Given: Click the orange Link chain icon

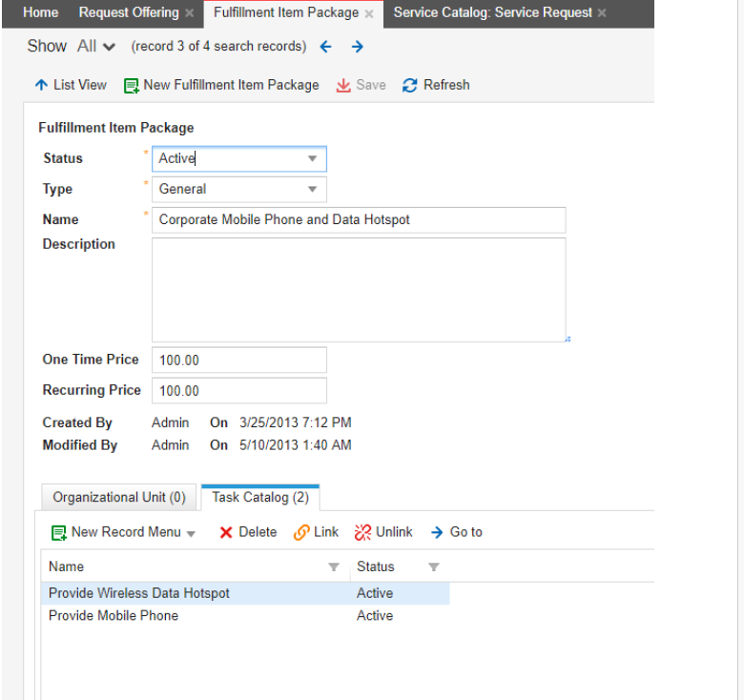Looking at the screenshot, I should coord(301,532).
